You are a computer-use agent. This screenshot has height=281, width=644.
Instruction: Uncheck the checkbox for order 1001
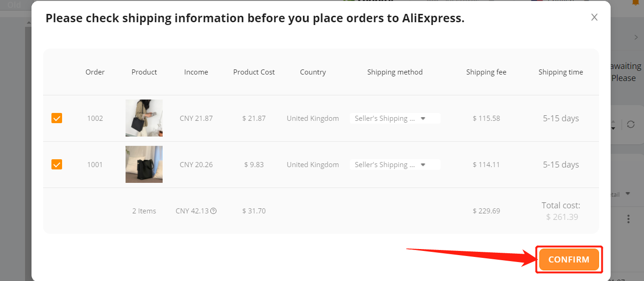57,164
